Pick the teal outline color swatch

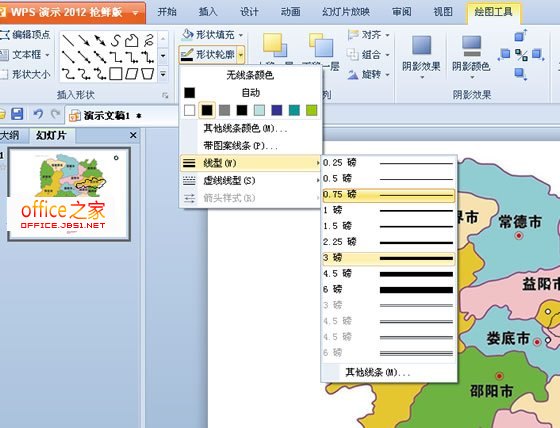pyautogui.click(x=294, y=110)
